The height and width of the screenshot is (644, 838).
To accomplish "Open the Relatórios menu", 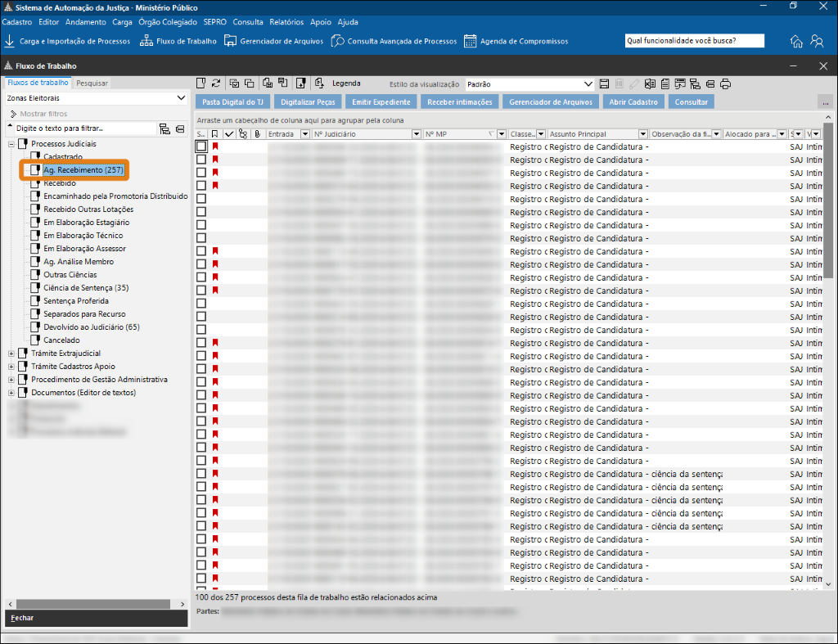I will coord(286,22).
